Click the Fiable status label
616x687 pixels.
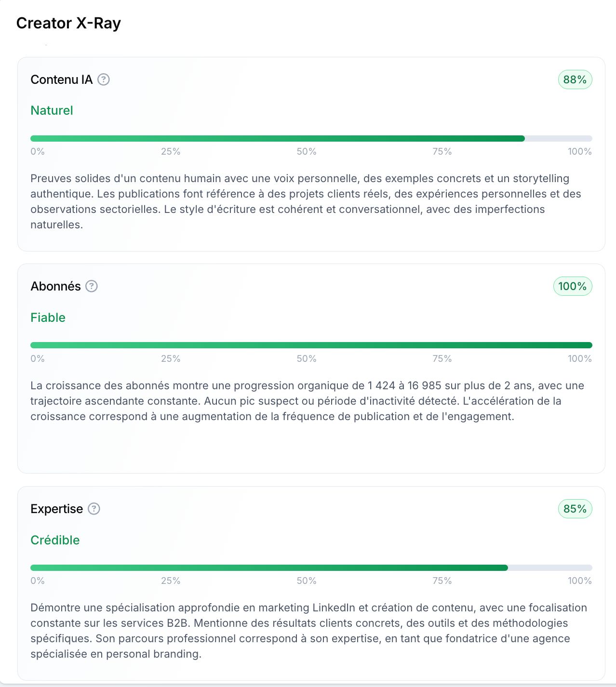[48, 317]
